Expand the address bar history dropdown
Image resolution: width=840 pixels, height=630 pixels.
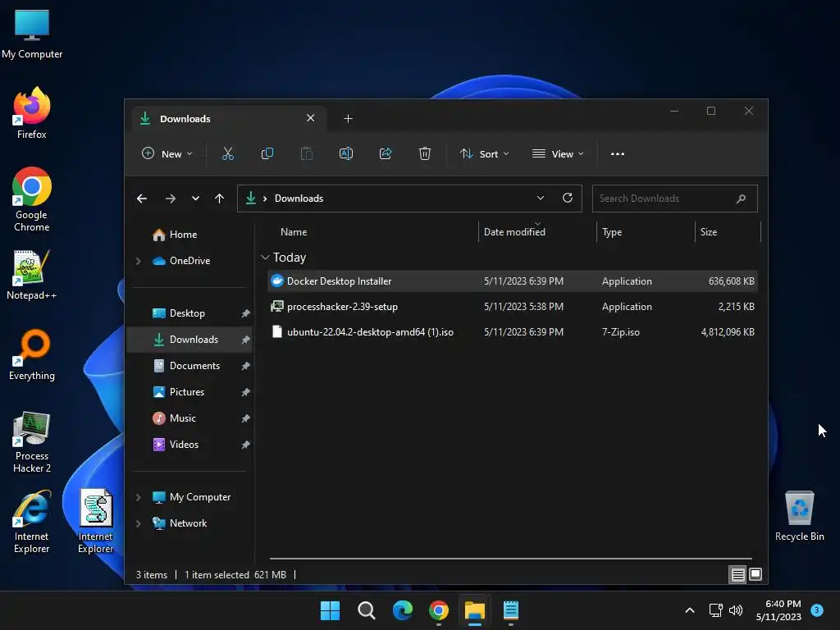coord(541,198)
